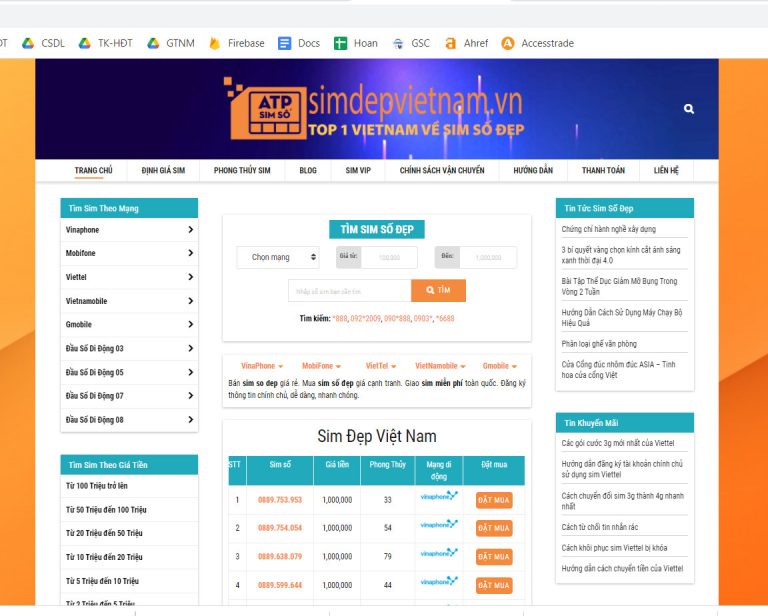Image resolution: width=768 pixels, height=616 pixels.
Task: Open Hướng Dẫn menu item
Action: [533, 170]
